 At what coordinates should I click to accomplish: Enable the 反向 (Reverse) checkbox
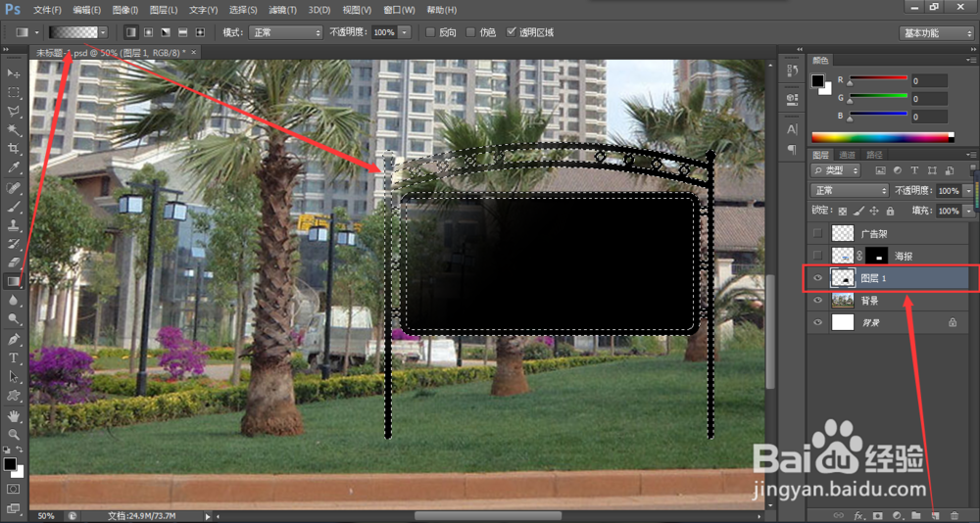tap(430, 32)
